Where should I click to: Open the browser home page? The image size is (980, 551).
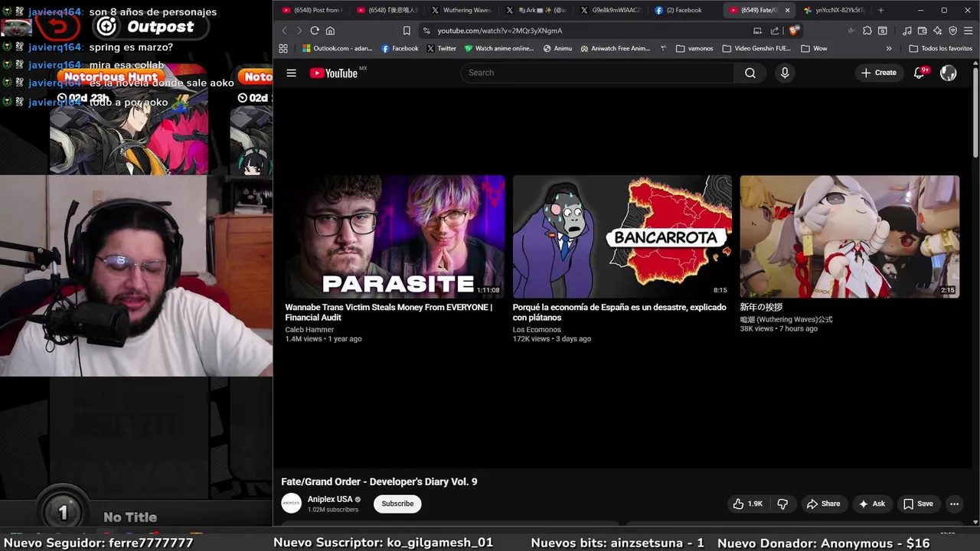[x=330, y=31]
